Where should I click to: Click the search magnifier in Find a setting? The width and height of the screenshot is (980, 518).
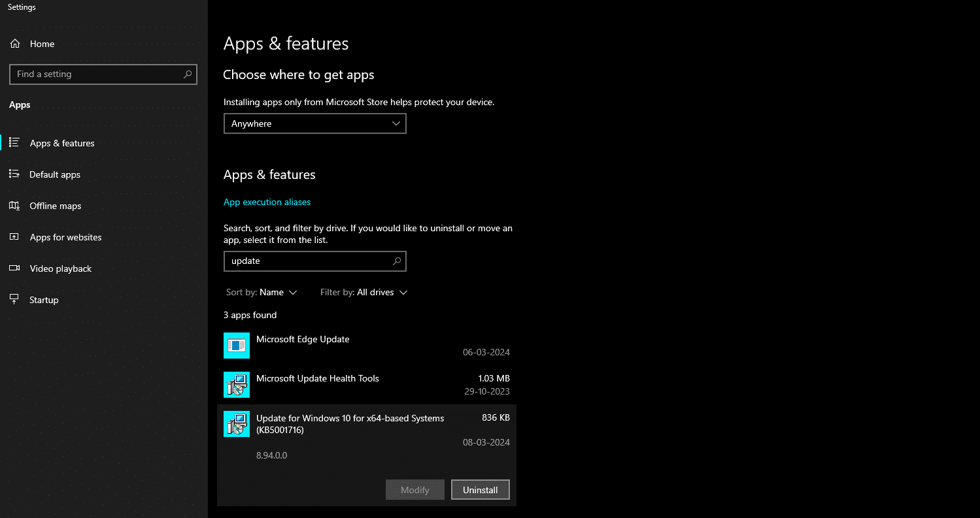point(188,74)
